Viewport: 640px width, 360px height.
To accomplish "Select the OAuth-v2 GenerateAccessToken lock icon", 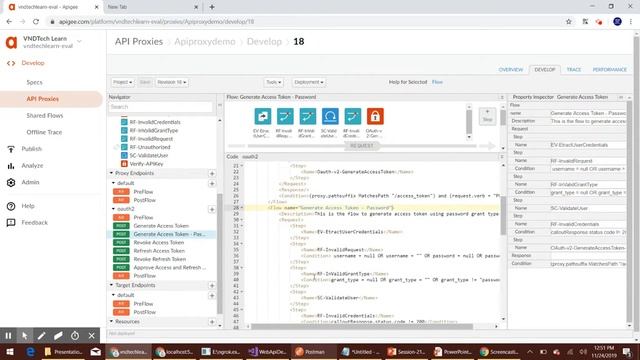I will point(375,116).
